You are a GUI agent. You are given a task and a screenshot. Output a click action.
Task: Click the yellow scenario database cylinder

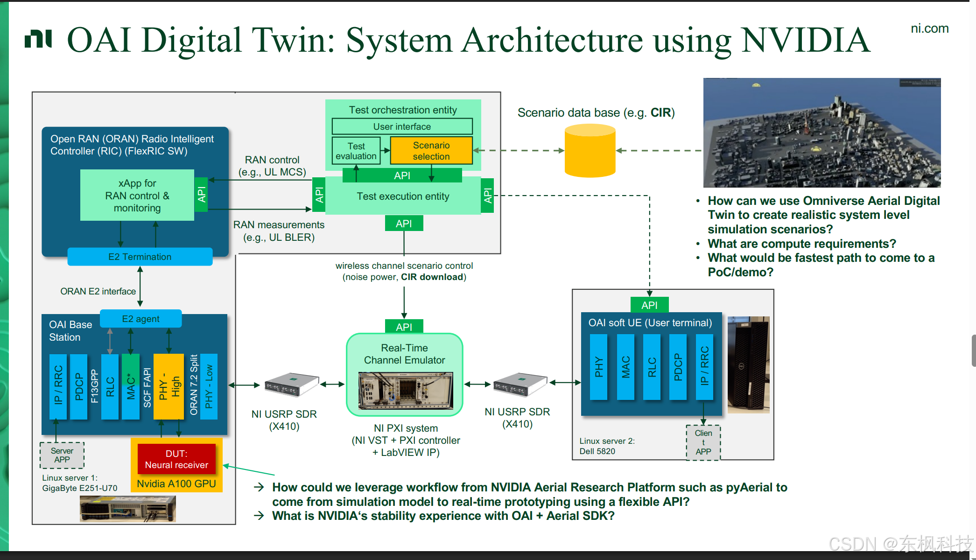coord(590,151)
